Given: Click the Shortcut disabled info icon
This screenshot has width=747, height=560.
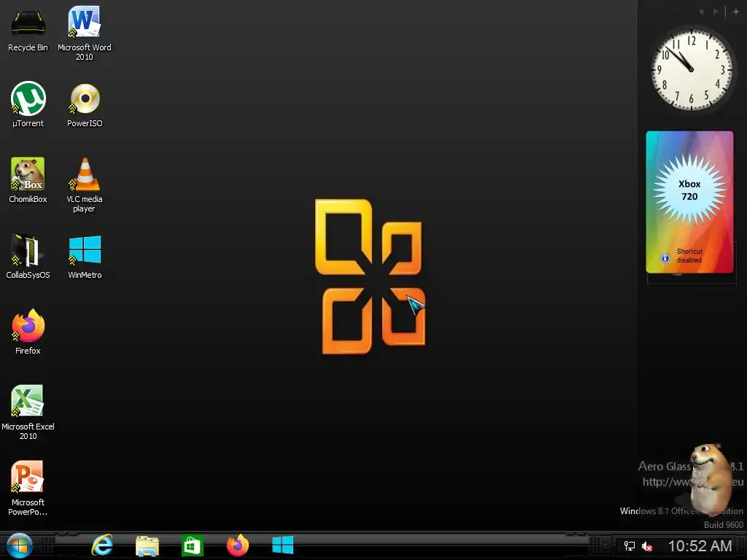Looking at the screenshot, I should [665, 257].
